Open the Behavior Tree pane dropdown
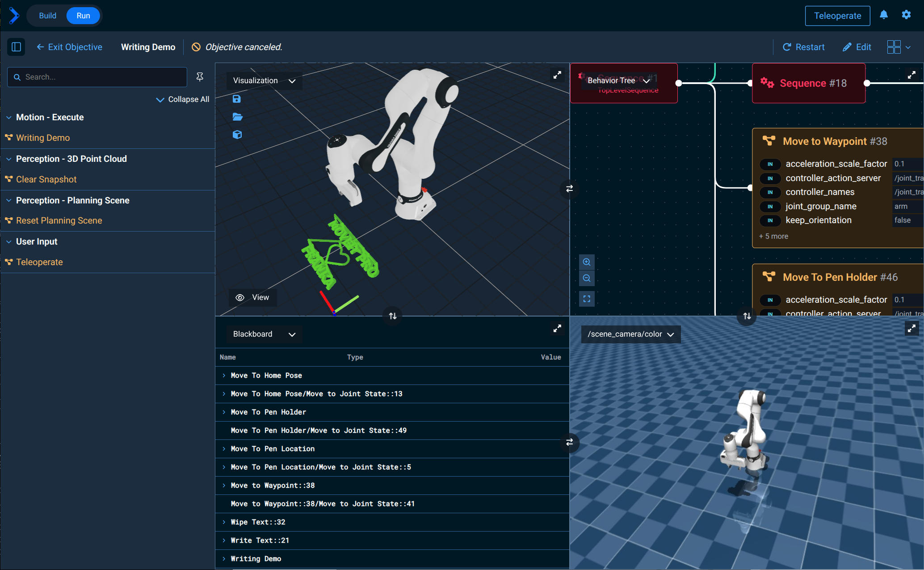Viewport: 924px width, 570px height. 618,80
